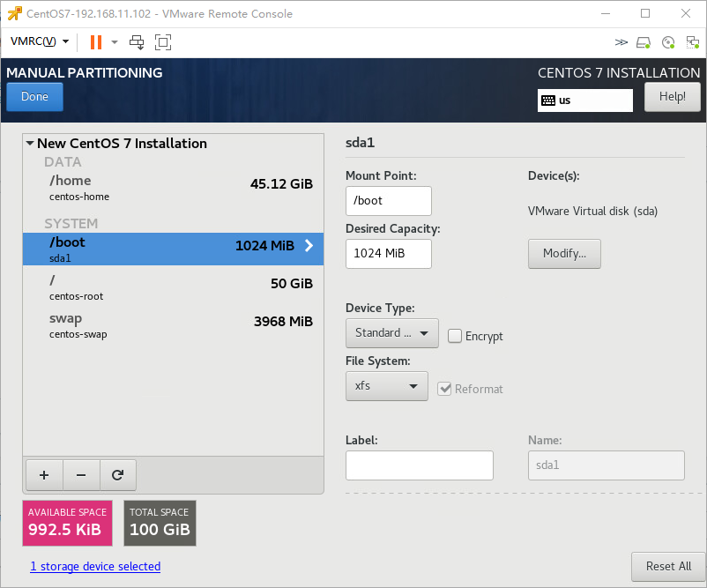The width and height of the screenshot is (707, 588).
Task: Reload storage configuration from disk
Action: point(117,475)
